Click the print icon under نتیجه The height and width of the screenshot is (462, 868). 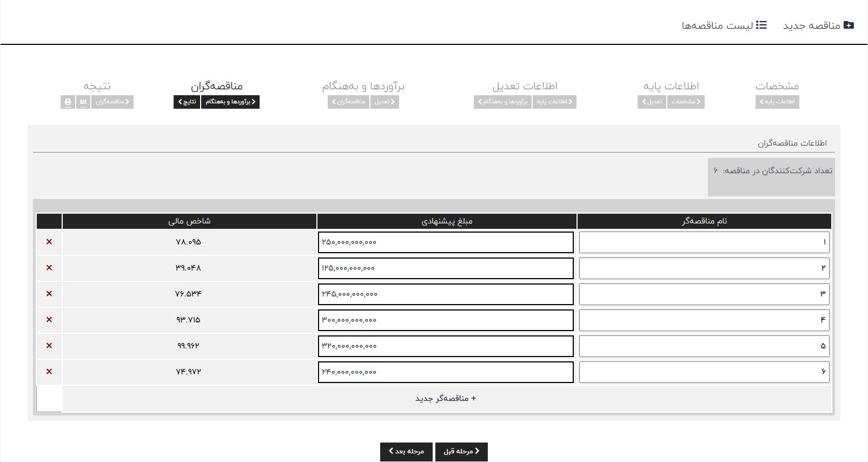coord(68,102)
